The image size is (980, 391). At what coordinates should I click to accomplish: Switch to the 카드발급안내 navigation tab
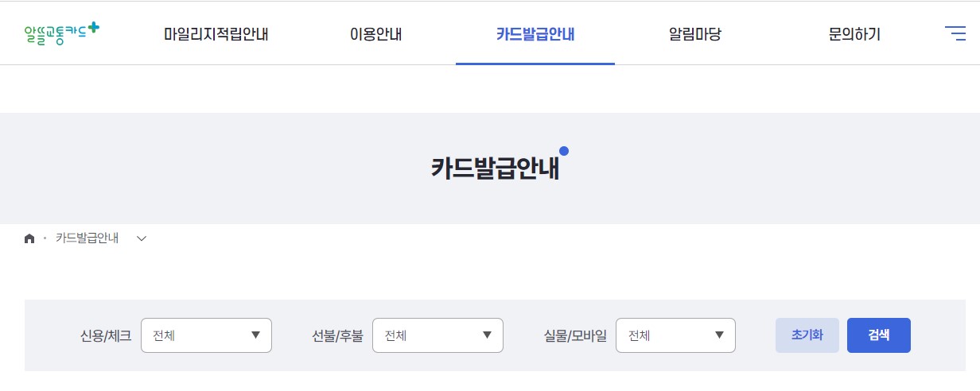click(535, 35)
